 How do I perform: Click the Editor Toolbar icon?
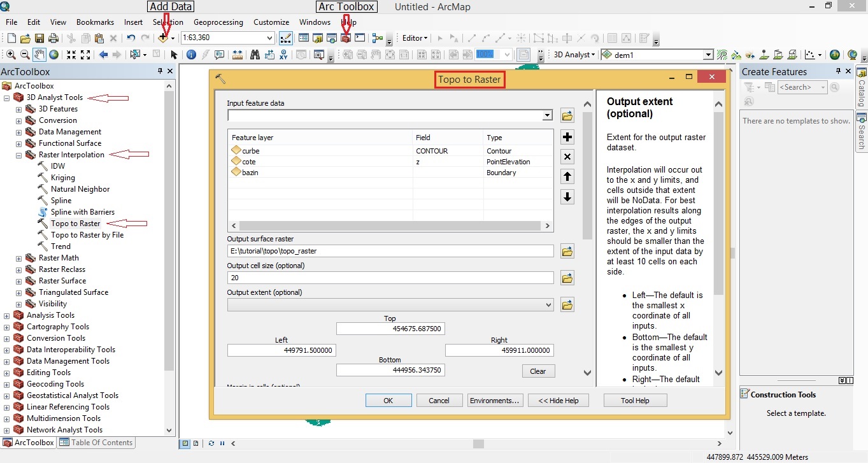285,38
